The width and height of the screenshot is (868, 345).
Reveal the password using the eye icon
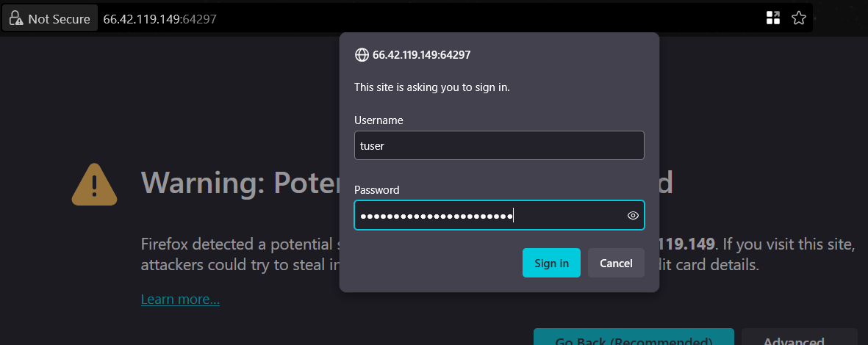tap(633, 216)
